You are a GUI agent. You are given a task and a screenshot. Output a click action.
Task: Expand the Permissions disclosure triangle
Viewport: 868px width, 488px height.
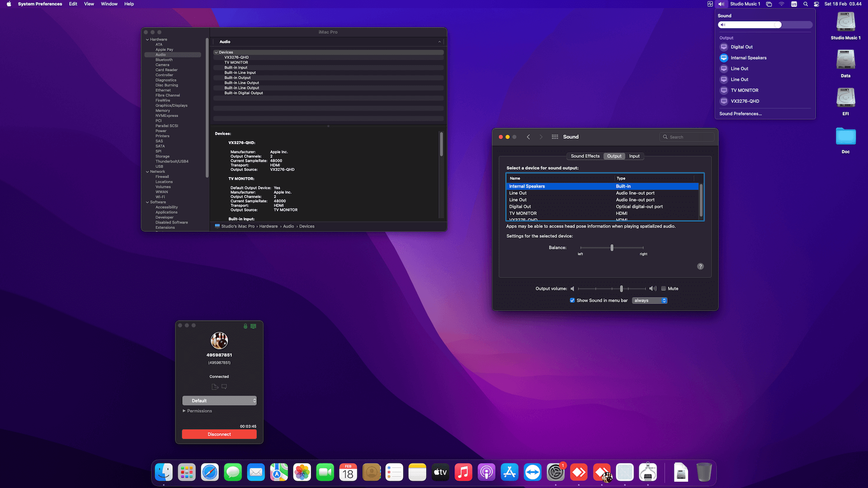click(184, 411)
